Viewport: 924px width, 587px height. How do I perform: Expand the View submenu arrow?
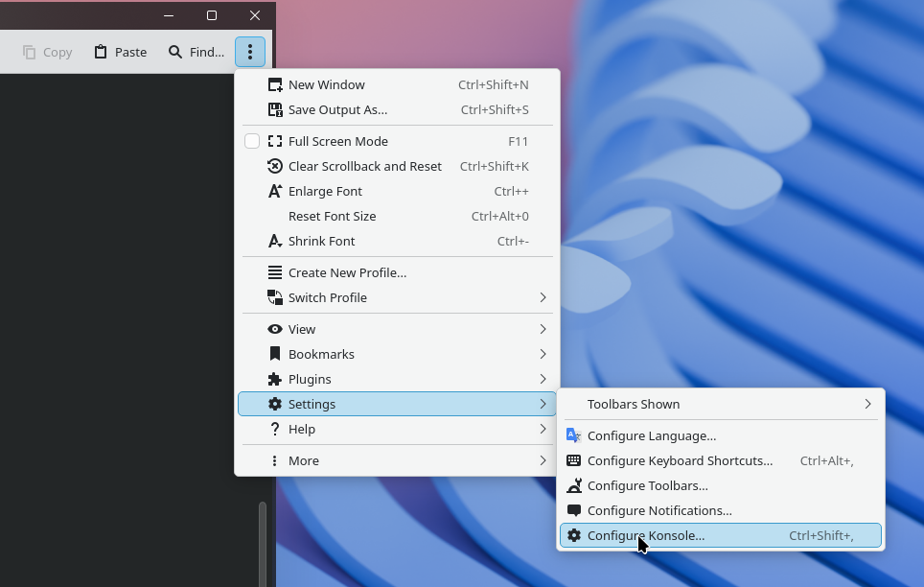click(543, 329)
